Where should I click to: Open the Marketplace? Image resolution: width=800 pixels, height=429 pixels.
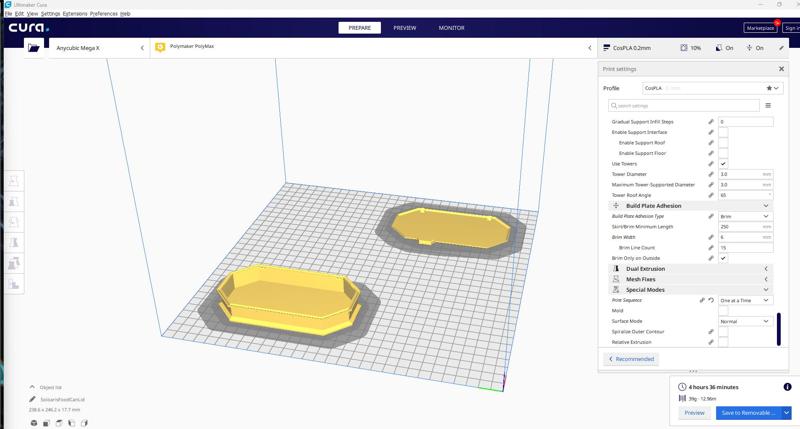760,28
